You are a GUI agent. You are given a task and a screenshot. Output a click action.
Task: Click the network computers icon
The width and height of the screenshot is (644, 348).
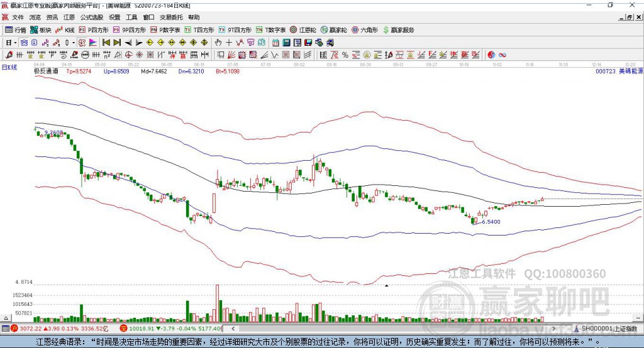(x=319, y=43)
